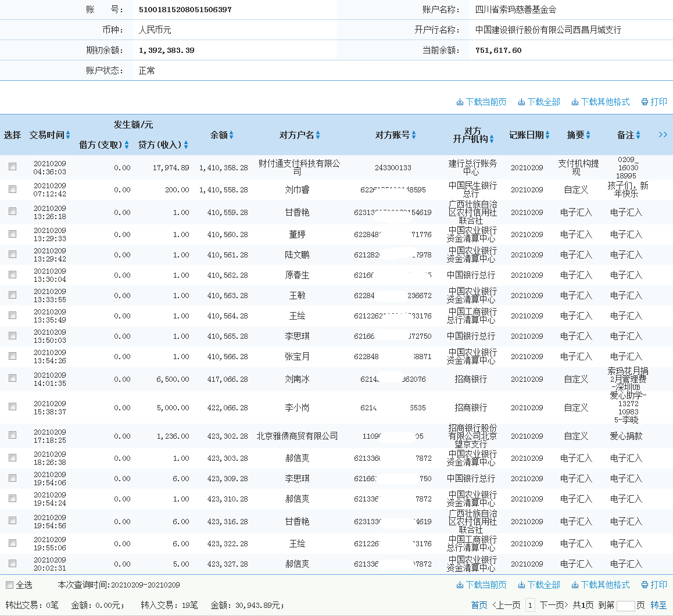Expand extra columns via the >> chevron
This screenshot has height=616, width=673.
pyautogui.click(x=663, y=134)
